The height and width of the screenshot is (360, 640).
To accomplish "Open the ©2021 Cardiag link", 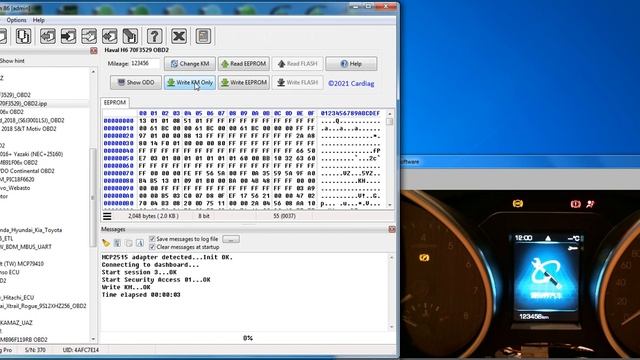I will (351, 83).
